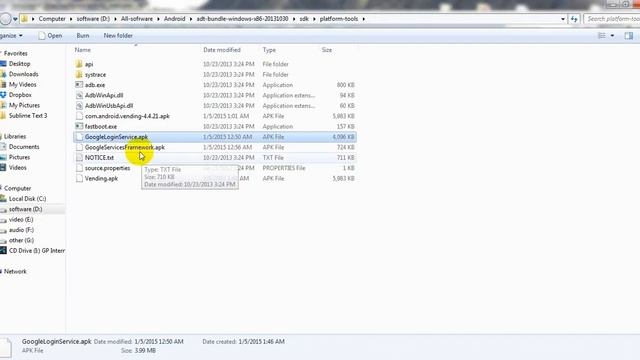Click the PROPERTIES File type cell

tap(284, 168)
